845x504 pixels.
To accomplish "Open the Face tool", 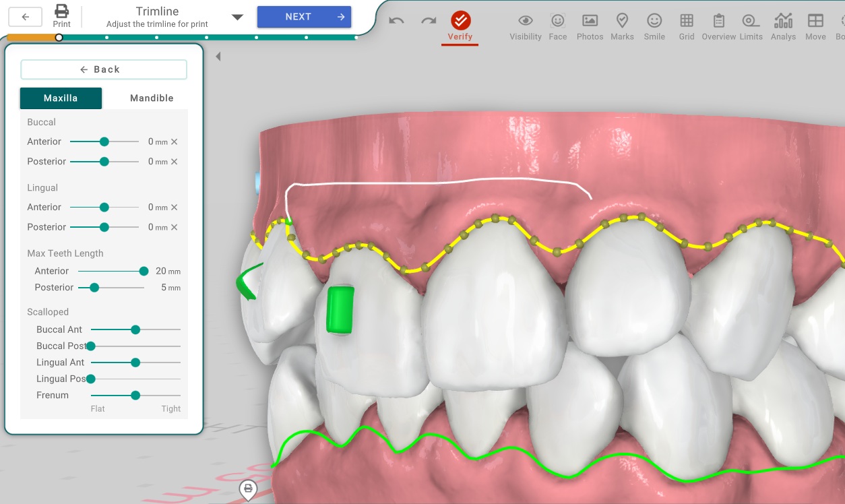I will (x=558, y=27).
